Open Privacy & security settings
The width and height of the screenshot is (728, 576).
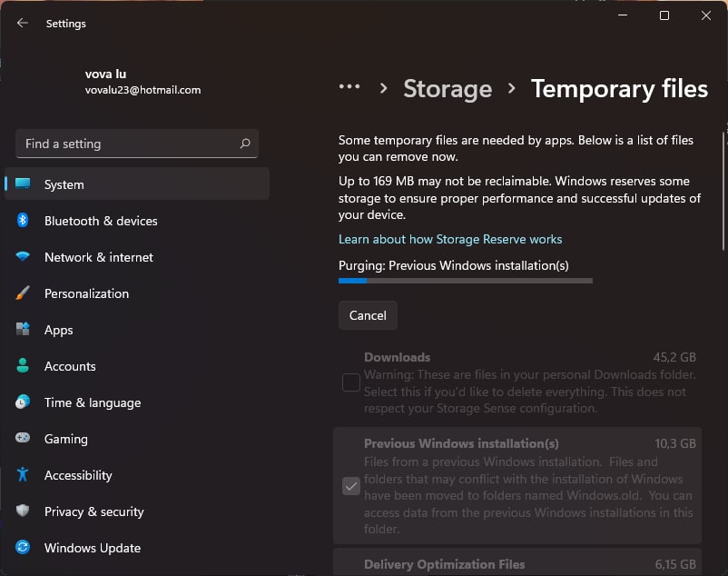click(x=137, y=511)
